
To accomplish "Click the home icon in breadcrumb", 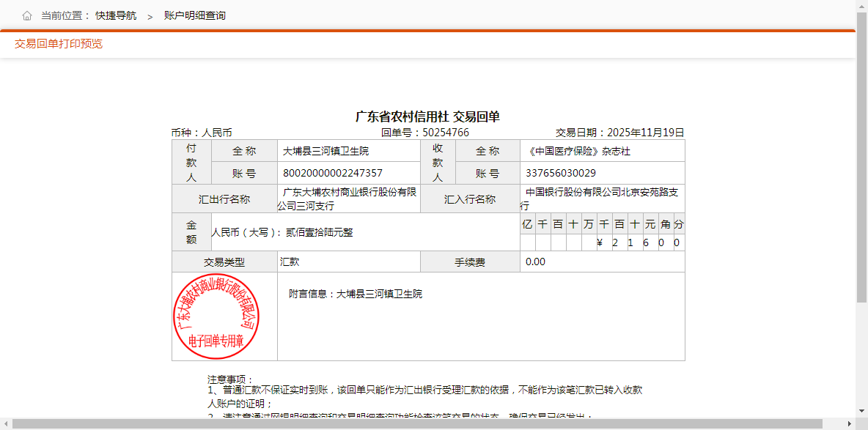I will click(x=27, y=15).
